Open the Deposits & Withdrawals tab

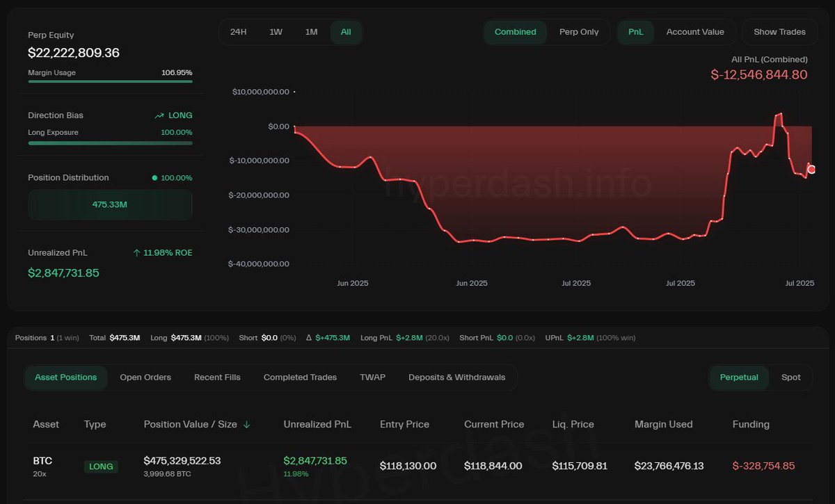pos(457,377)
